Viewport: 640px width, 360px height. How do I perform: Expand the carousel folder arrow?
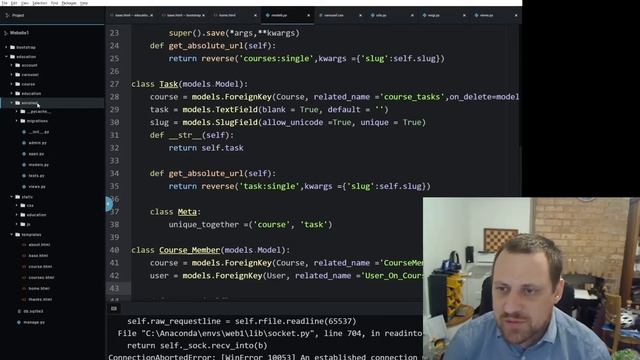point(11,75)
